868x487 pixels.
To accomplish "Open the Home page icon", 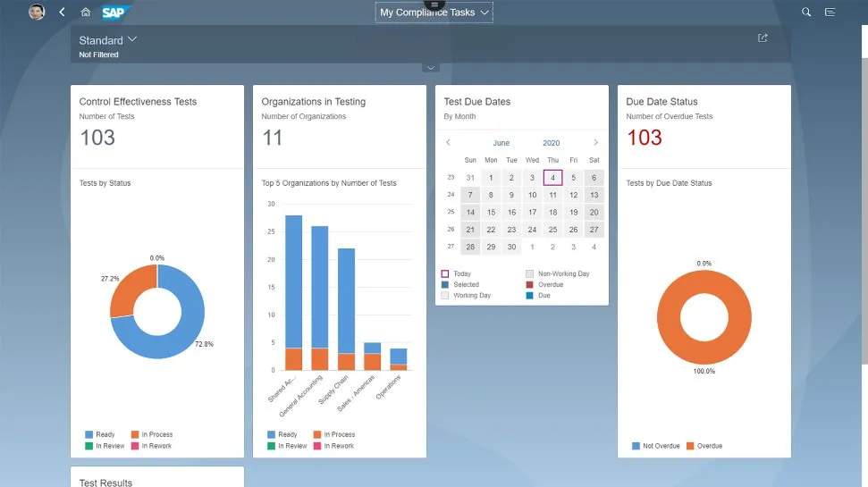I will pos(86,13).
